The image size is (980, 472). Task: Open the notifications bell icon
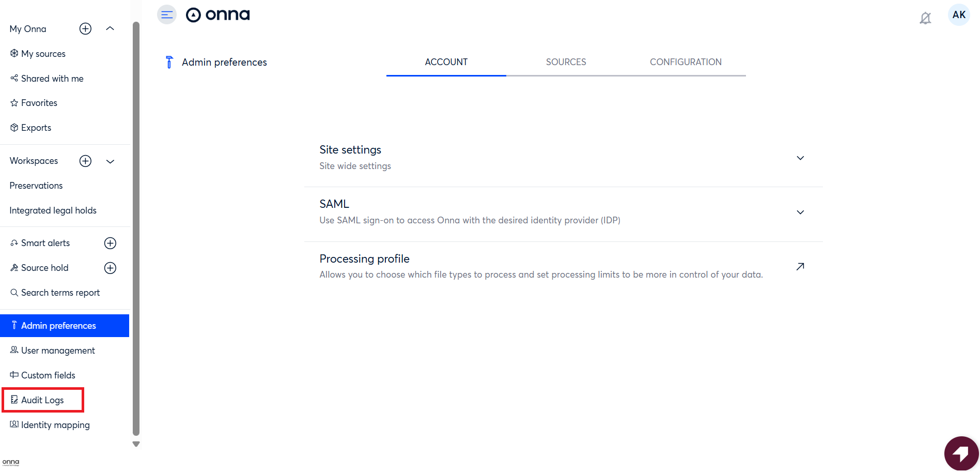(x=925, y=19)
